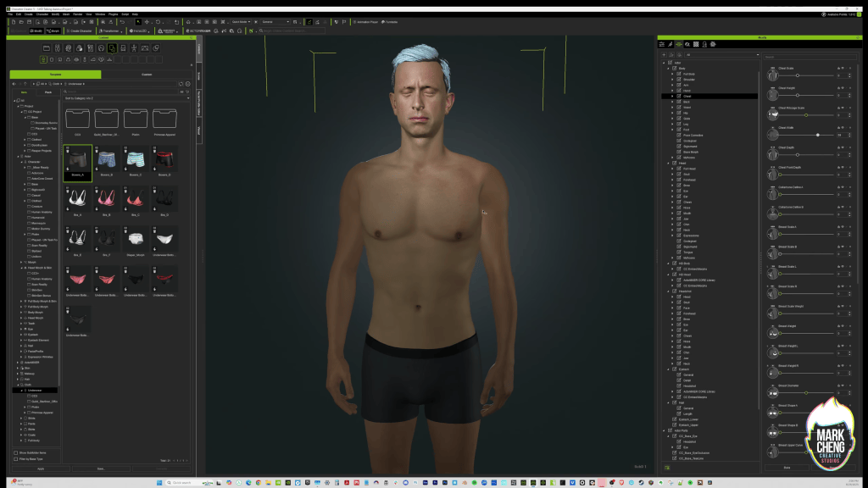This screenshot has height=488, width=868.
Task: Activate the Rotate tool in the toolbar
Action: pyautogui.click(x=158, y=22)
